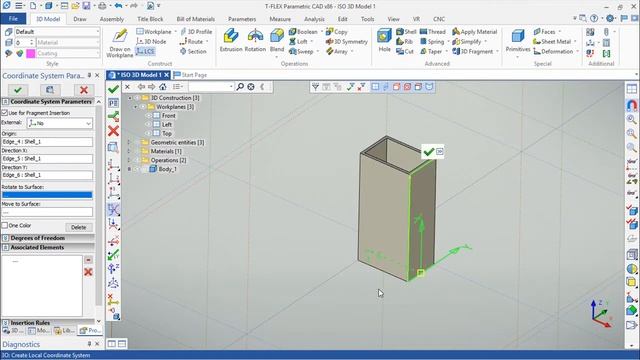The height and width of the screenshot is (360, 640).
Task: Expand the Geometric entities tree folder
Action: coord(129,142)
